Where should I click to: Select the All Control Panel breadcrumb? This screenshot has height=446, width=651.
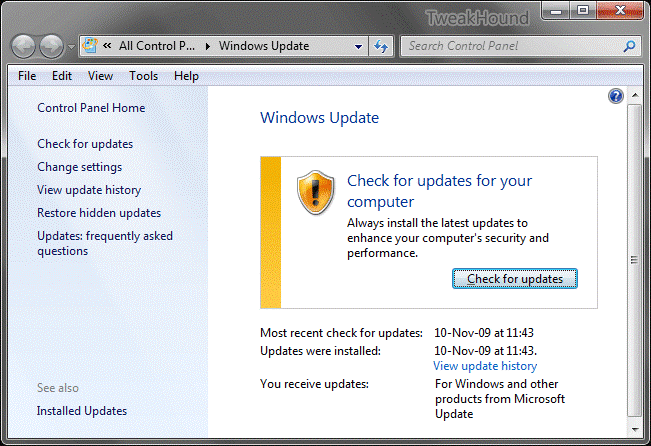pos(157,46)
